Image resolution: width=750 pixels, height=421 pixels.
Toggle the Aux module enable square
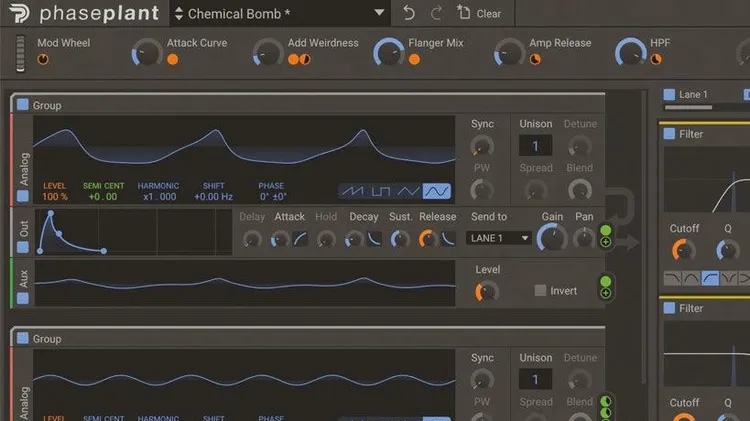22,298
